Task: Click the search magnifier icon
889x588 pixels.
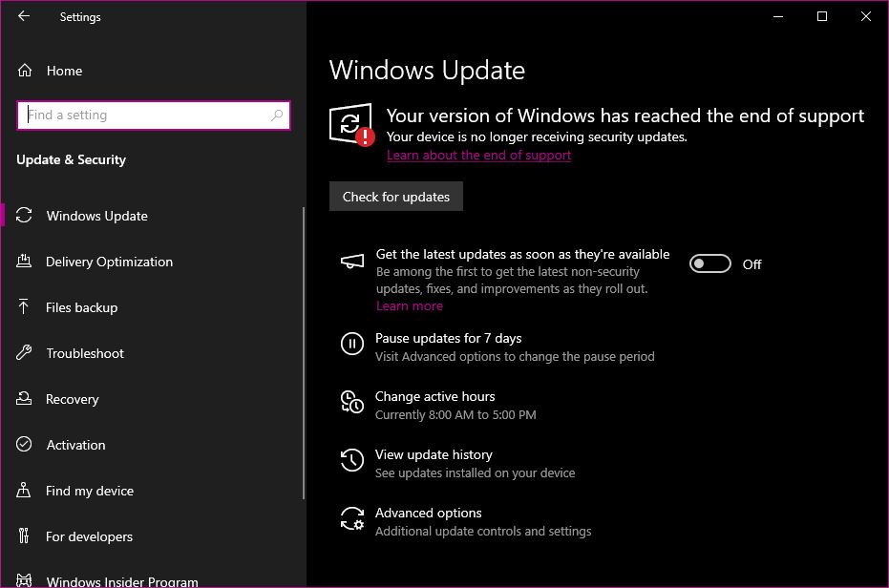Action: tap(277, 115)
